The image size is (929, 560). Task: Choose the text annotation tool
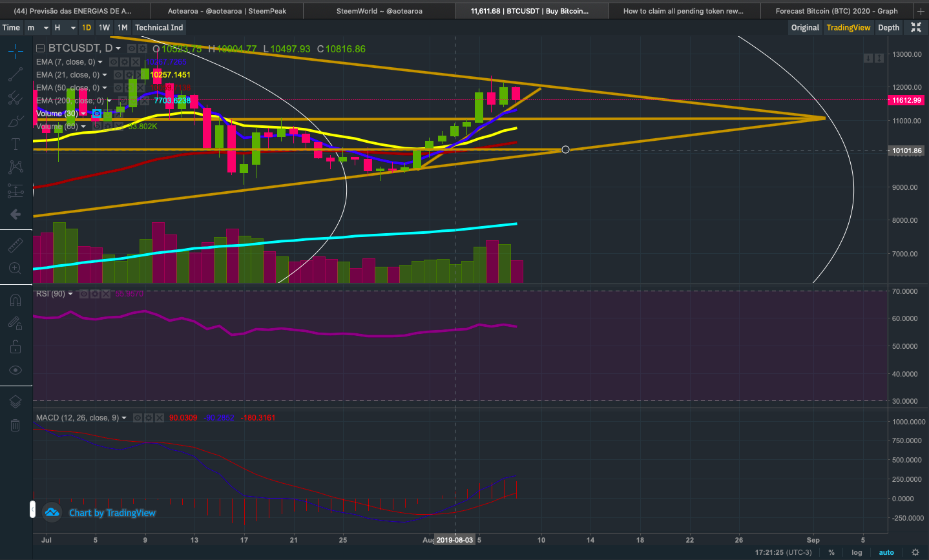pos(16,144)
